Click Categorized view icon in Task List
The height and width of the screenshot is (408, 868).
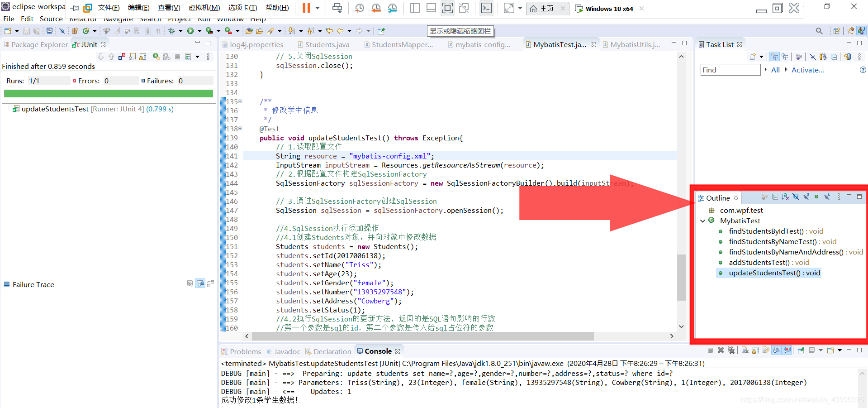point(775,57)
